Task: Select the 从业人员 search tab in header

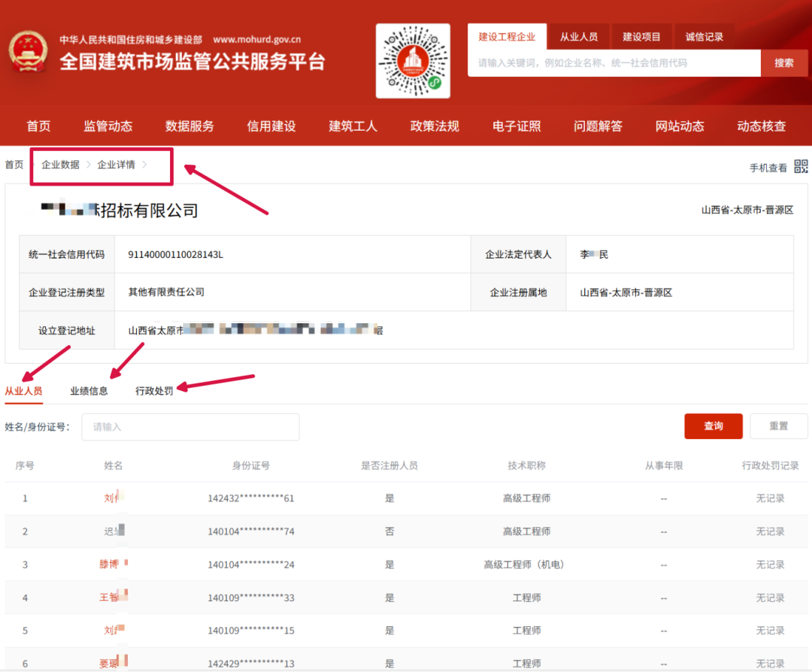Action: [578, 37]
